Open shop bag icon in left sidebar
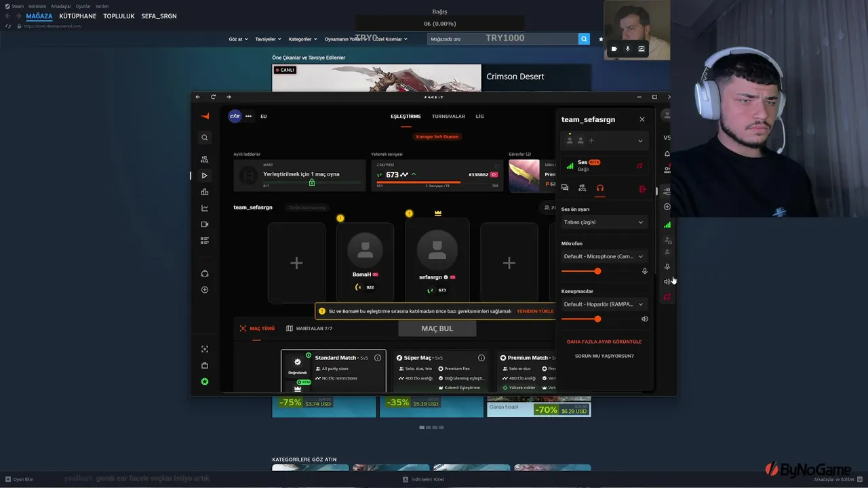The height and width of the screenshot is (488, 868). [x=205, y=365]
